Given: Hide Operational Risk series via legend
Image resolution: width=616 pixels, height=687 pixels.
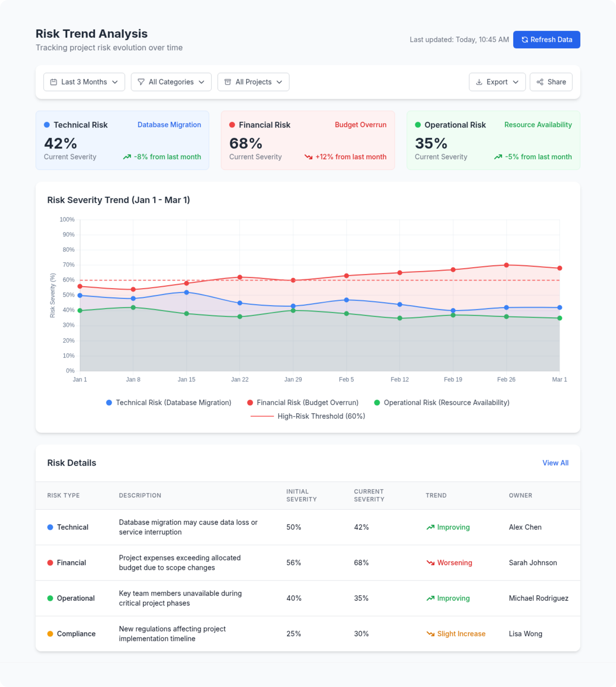Looking at the screenshot, I should [x=441, y=403].
